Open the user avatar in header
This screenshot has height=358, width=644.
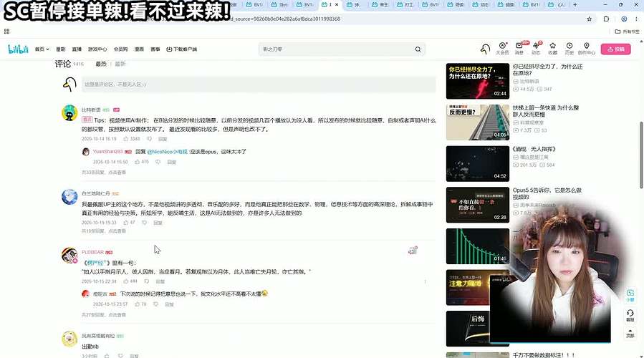485,49
